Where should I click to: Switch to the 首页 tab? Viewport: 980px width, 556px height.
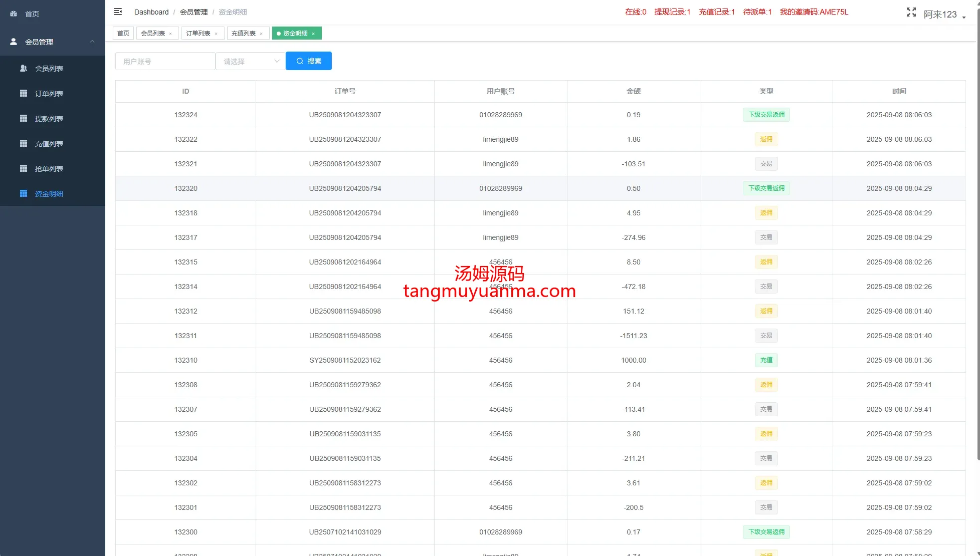(123, 34)
